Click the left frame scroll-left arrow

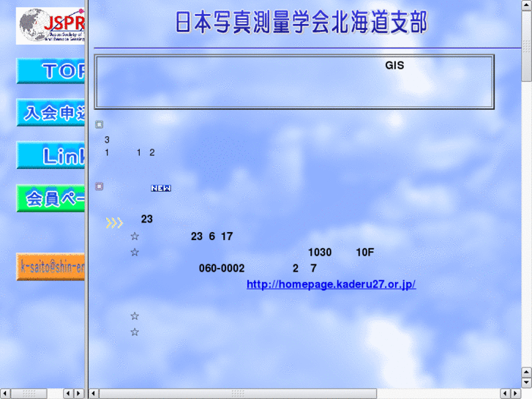pyautogui.click(x=4, y=394)
